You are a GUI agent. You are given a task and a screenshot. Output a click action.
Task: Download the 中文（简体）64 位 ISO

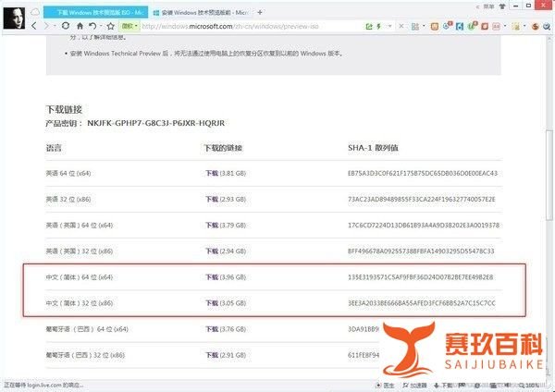click(x=212, y=277)
